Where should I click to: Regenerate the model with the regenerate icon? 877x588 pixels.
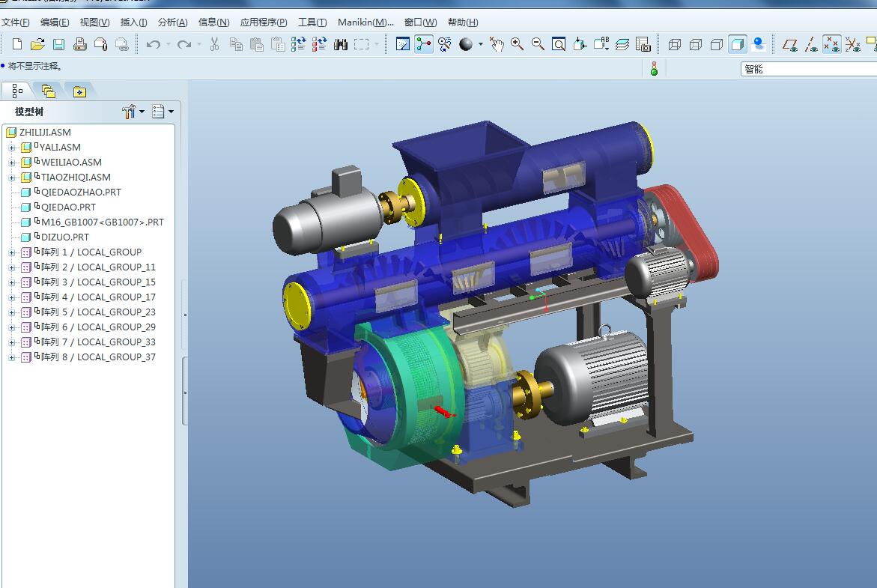pyautogui.click(x=298, y=44)
